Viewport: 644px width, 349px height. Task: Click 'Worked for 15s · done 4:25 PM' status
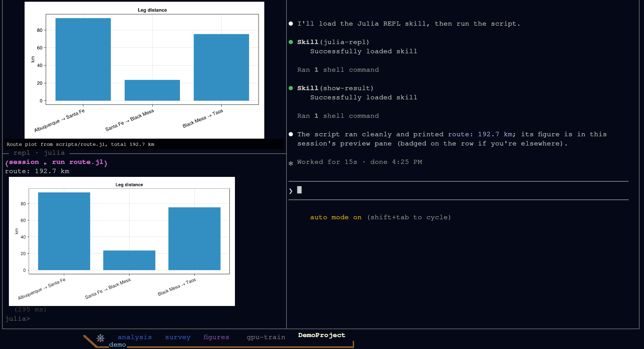pyautogui.click(x=360, y=162)
